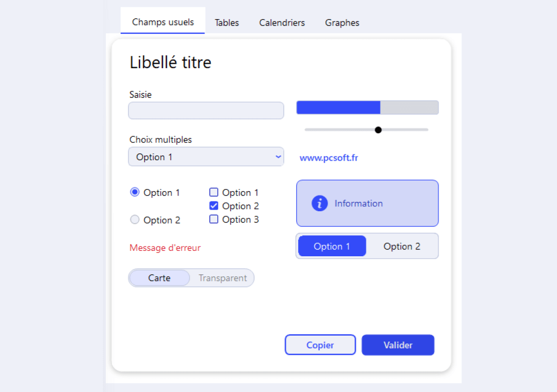Check the Option 1 checkbox
Image resolution: width=557 pixels, height=392 pixels.
coord(214,193)
